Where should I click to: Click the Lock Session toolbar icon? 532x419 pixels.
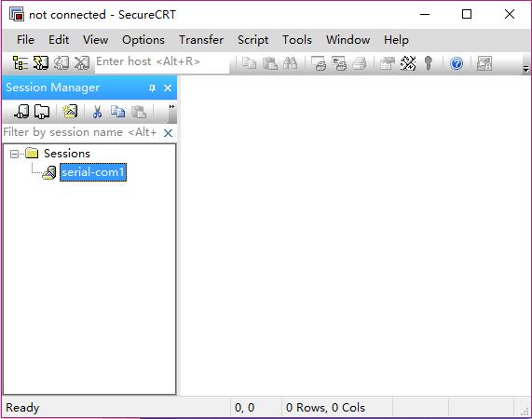pos(484,63)
